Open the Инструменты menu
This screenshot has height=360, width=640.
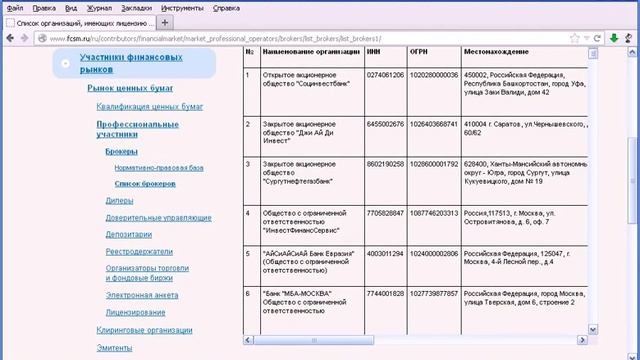(x=182, y=8)
